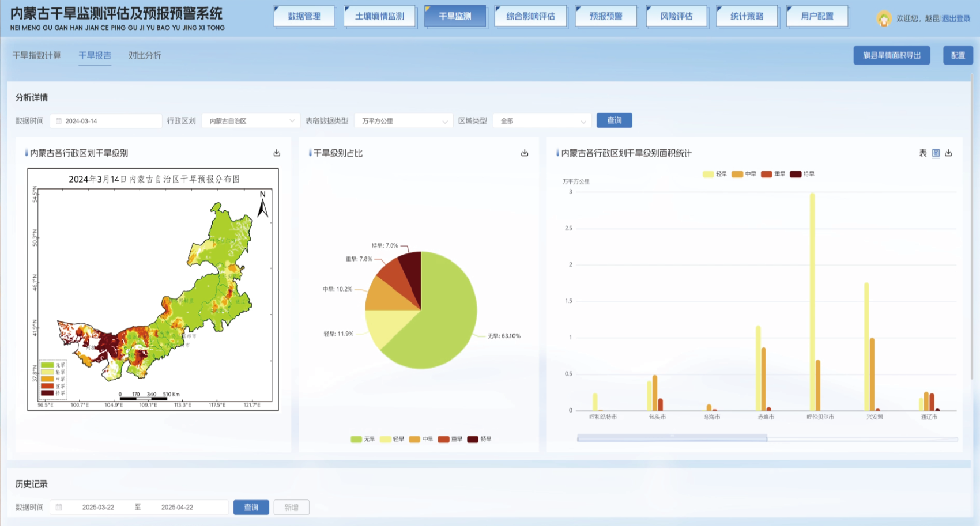Switch area statistics to chart view (图)
The width and height of the screenshot is (980, 526).
tap(936, 153)
